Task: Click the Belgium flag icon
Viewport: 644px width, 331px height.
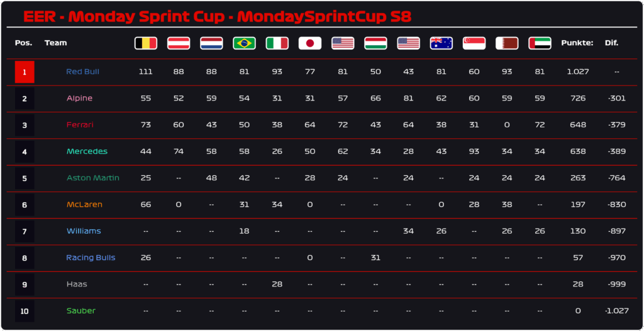Action: (x=146, y=43)
